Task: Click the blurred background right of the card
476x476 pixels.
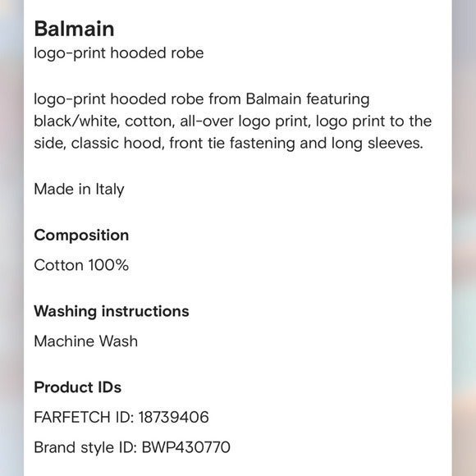Action: pos(464,238)
